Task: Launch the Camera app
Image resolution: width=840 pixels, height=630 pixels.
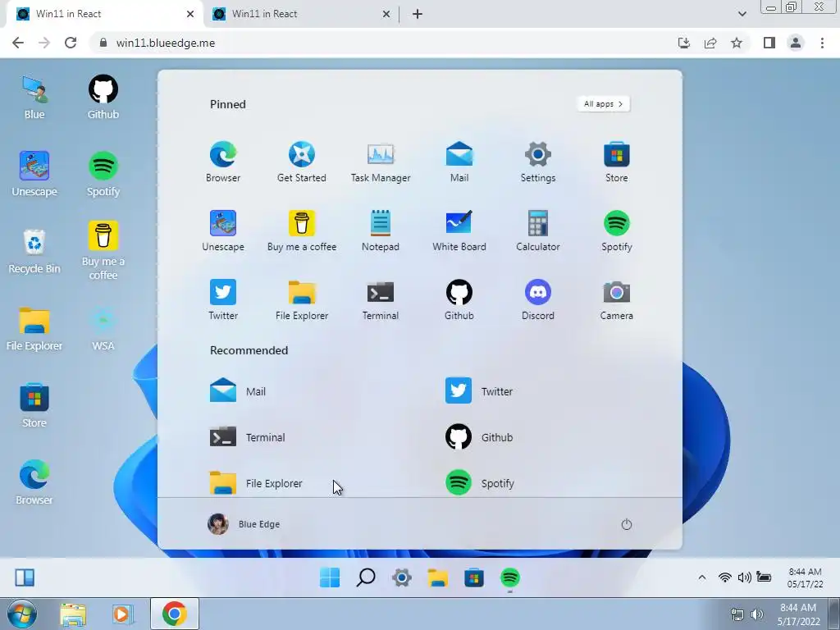Action: (617, 300)
